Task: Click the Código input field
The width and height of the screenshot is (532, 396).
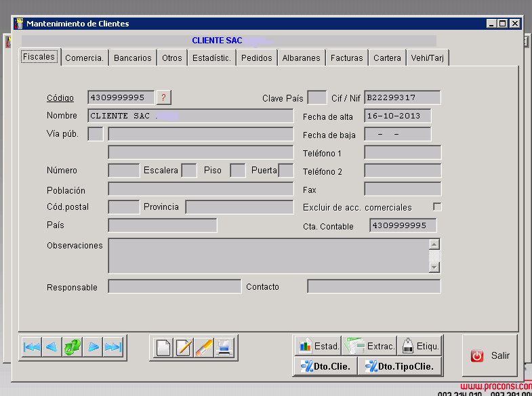Action: coord(121,97)
